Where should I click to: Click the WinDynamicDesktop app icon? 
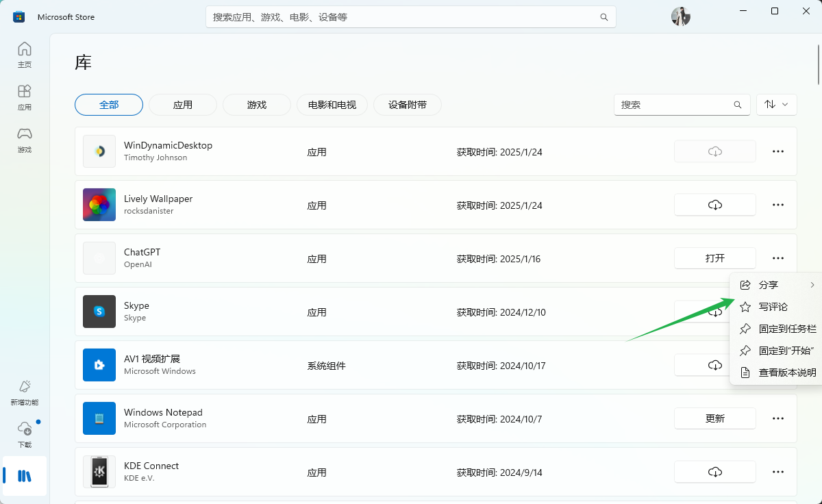[x=99, y=151]
